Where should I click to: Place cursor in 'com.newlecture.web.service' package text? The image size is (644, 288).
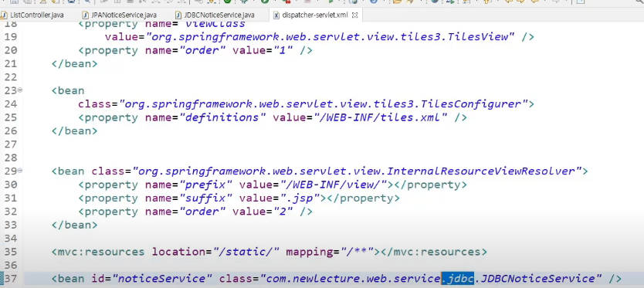tap(353, 279)
